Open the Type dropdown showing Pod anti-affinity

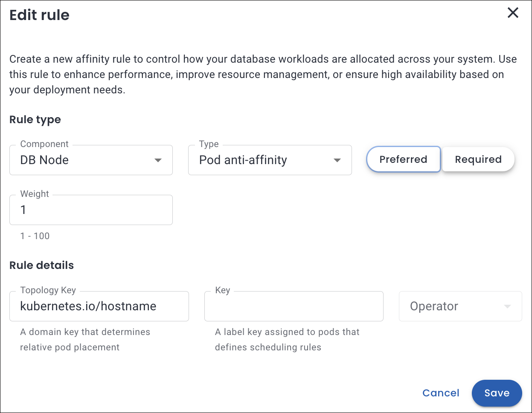pyautogui.click(x=265, y=160)
